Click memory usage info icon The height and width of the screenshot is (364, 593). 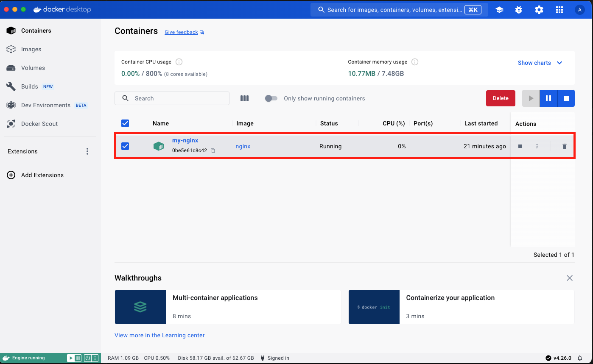point(415,62)
